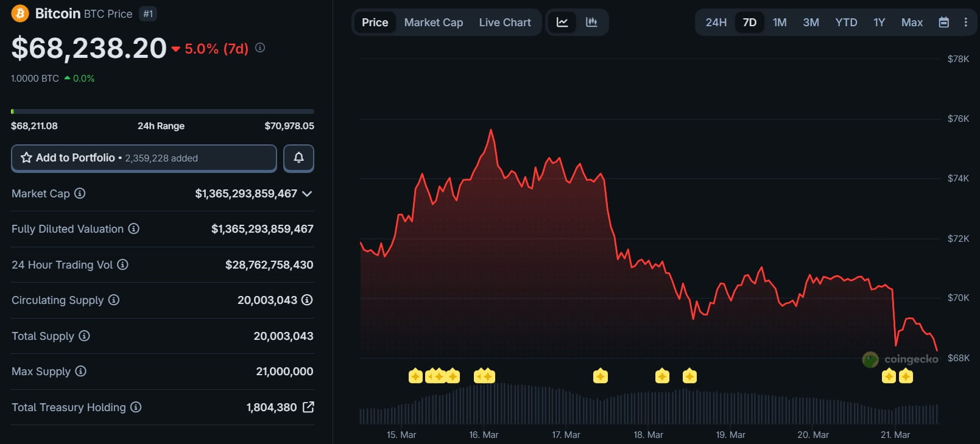This screenshot has width=980, height=444.
Task: Click the news marker near 17. Mar
Action: click(600, 376)
